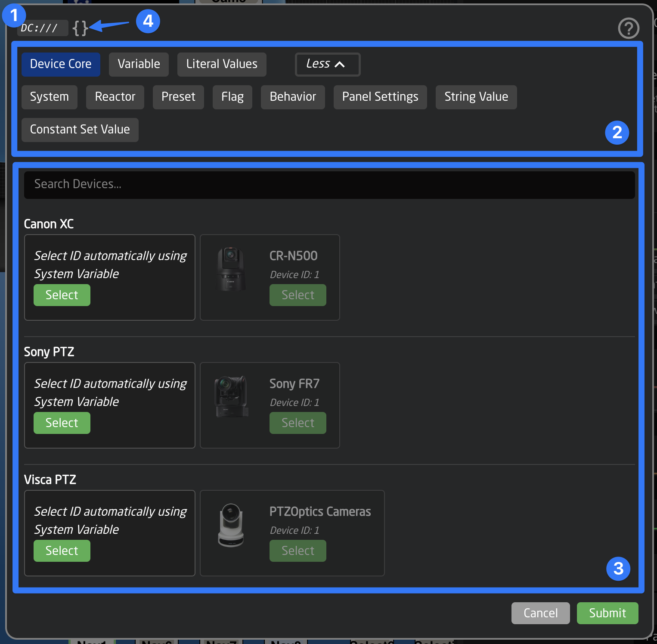This screenshot has height=644, width=657.
Task: Choose the Preset category
Action: tap(178, 97)
